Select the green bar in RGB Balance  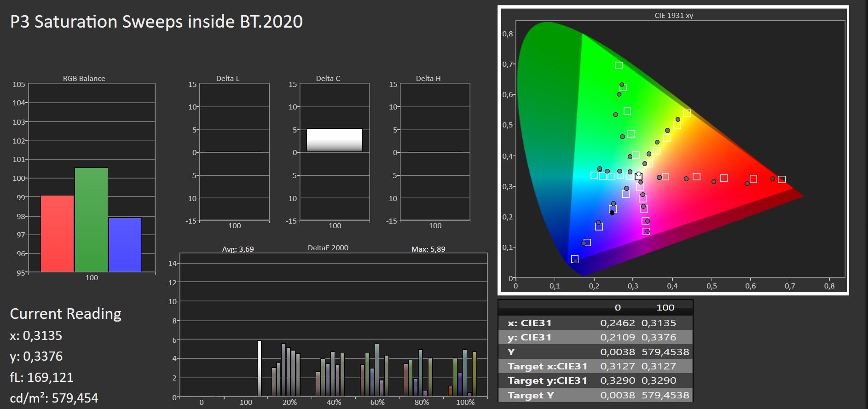click(x=91, y=219)
